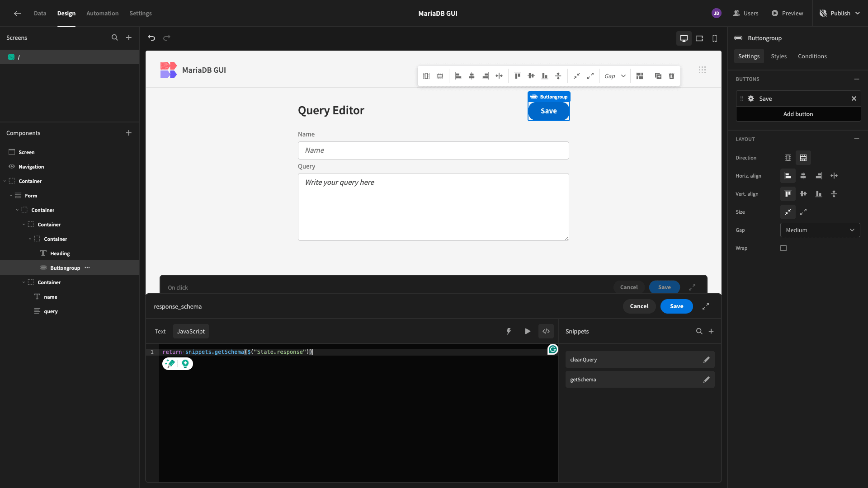Delete component trash icon in toolbar
This screenshot has height=488, width=868.
tap(672, 76)
